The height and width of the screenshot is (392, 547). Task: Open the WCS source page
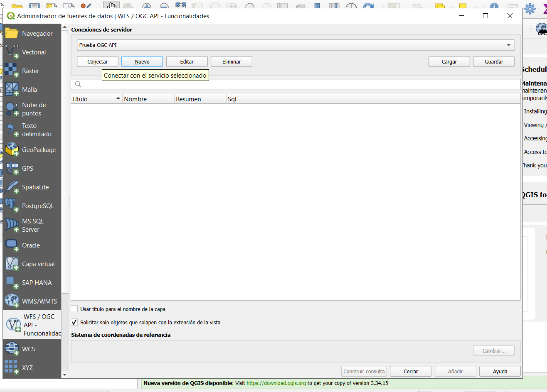pyautogui.click(x=32, y=349)
